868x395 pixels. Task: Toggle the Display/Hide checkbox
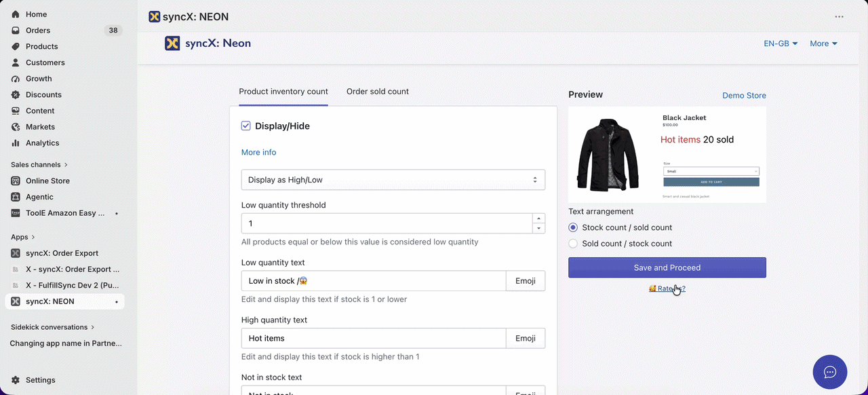(246, 126)
